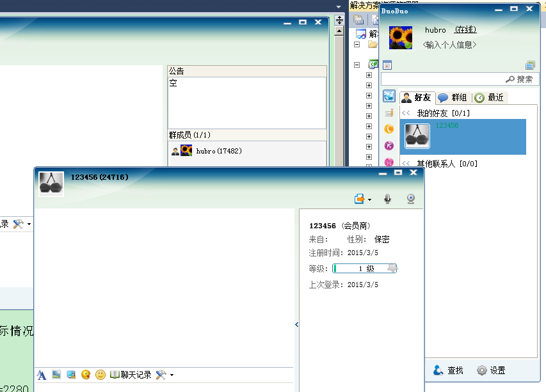
Task: Click 123456 cherry avatar in friends list
Action: click(417, 136)
